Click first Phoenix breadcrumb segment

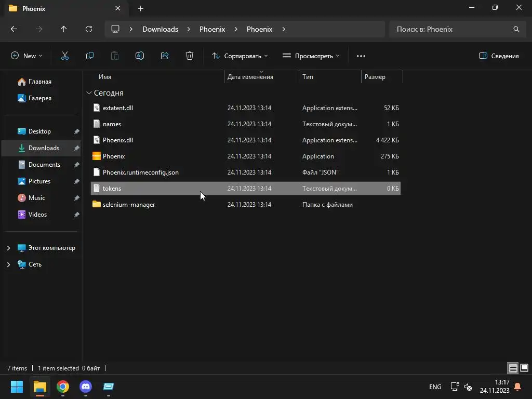[212, 29]
